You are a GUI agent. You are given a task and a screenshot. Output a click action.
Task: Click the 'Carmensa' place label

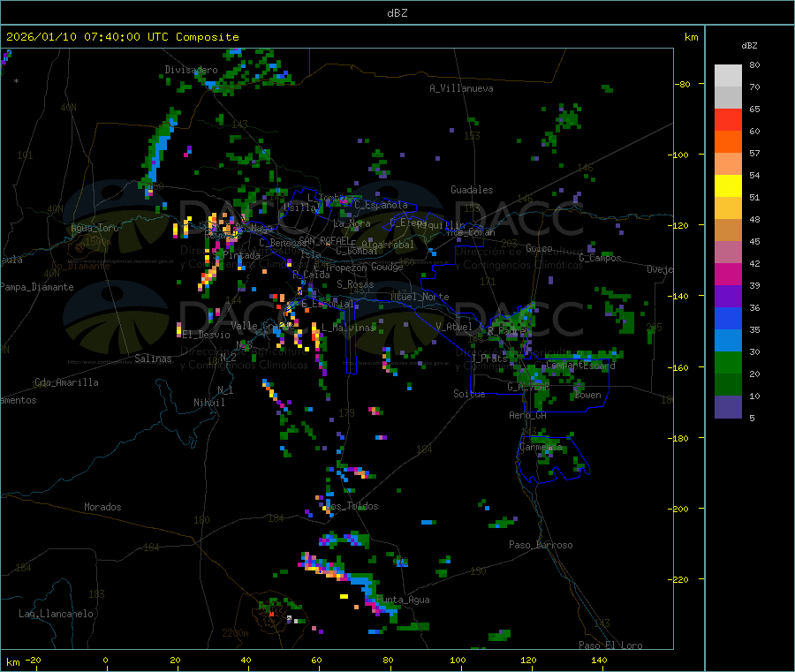pyautogui.click(x=541, y=447)
